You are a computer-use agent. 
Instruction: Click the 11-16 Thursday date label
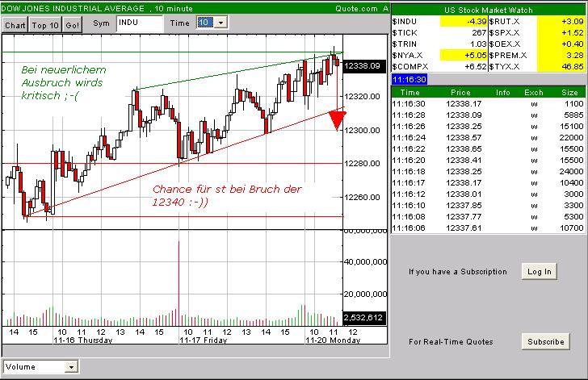(x=83, y=340)
